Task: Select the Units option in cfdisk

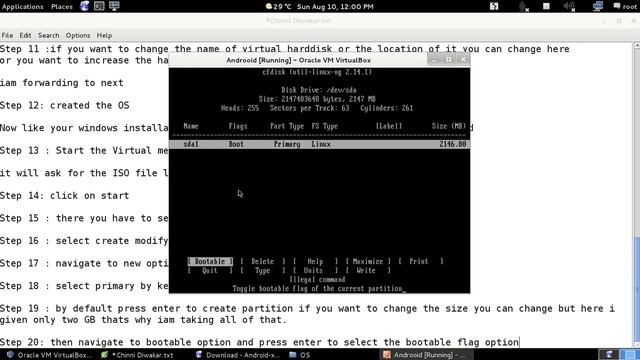Action: point(315,270)
